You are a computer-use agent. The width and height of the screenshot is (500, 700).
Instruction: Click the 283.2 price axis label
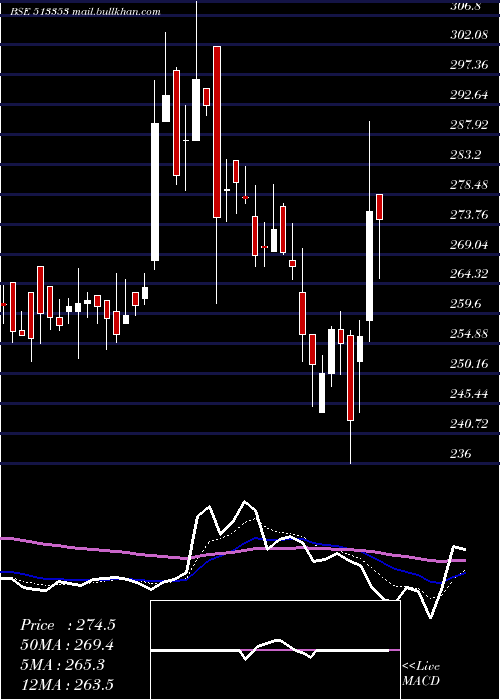point(466,155)
